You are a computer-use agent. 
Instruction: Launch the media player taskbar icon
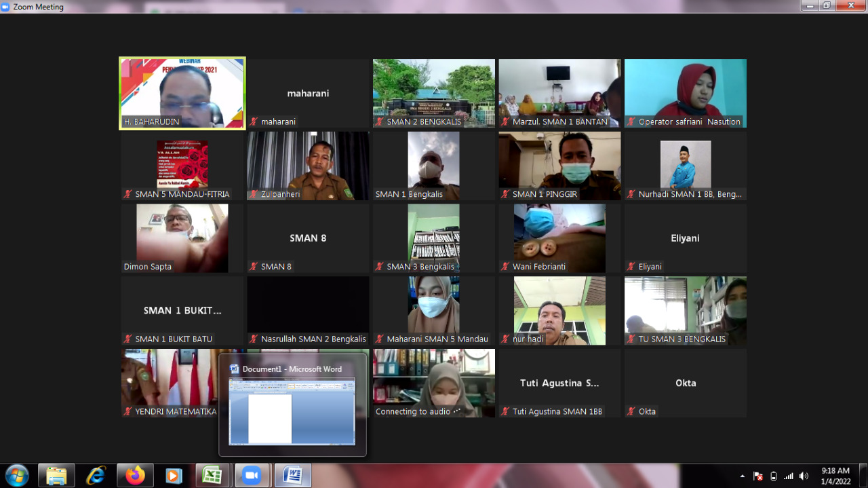click(174, 476)
